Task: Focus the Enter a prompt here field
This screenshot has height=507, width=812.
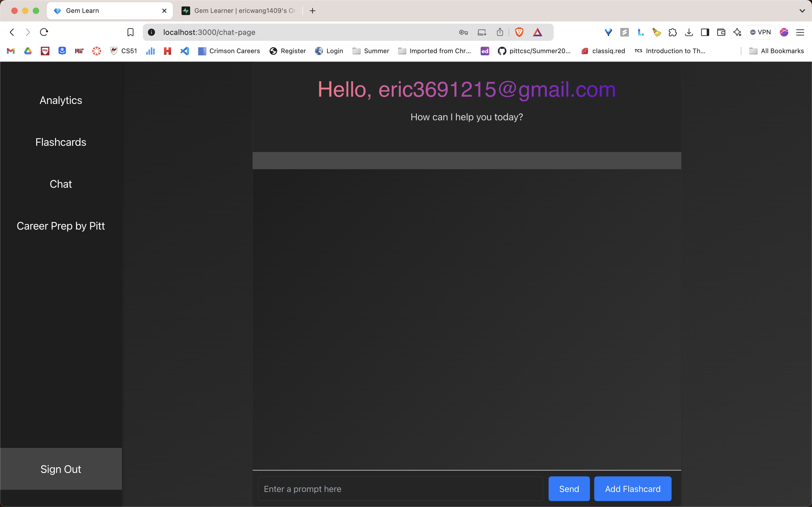Action: [400, 488]
